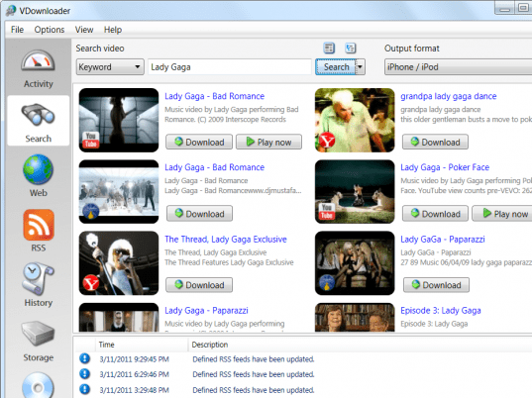Viewport: 532px width, 398px height.
Task: Open the File menu
Action: tap(17, 30)
